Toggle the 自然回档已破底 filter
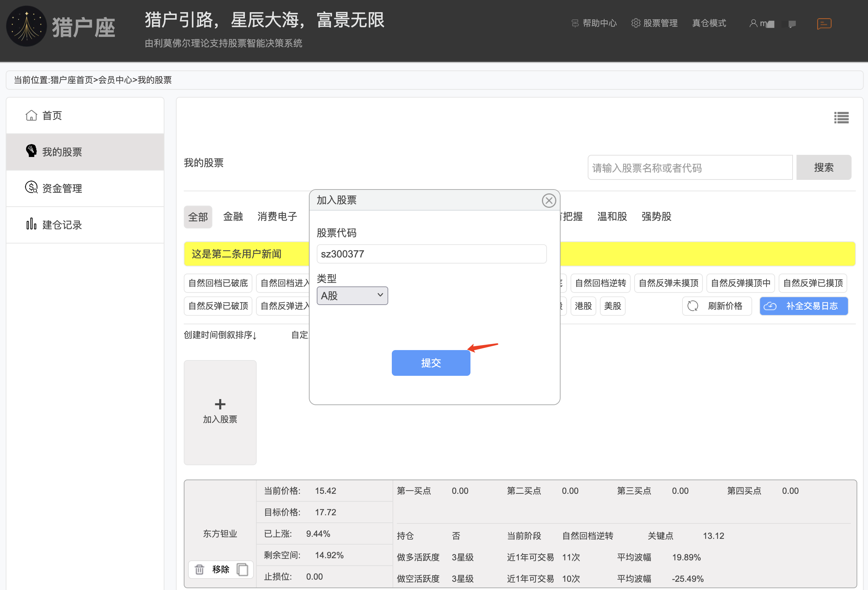 click(218, 283)
